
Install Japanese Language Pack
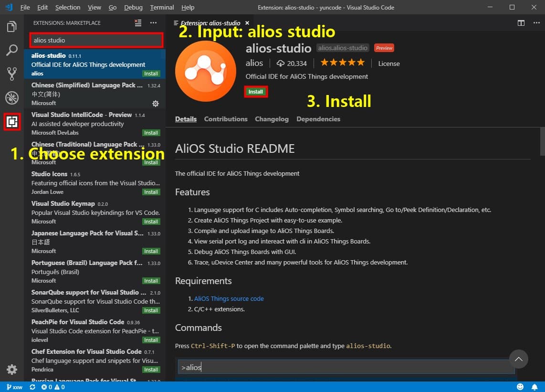[x=151, y=251]
